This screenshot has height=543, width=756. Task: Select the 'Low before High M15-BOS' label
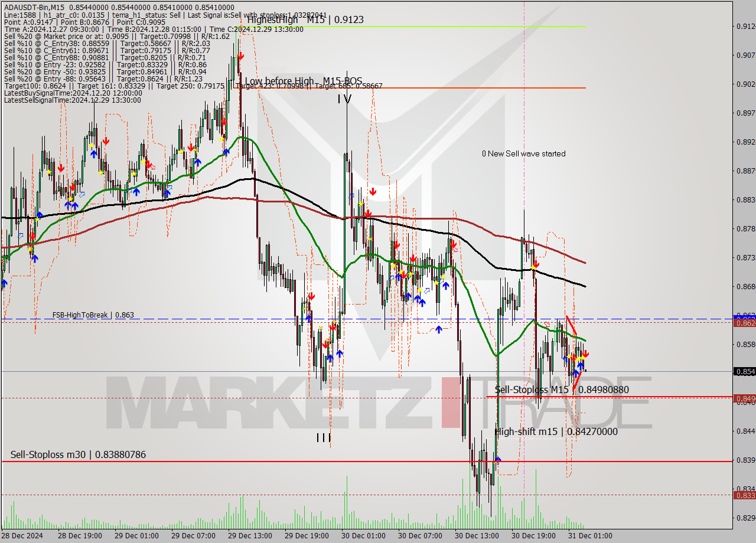click(304, 81)
